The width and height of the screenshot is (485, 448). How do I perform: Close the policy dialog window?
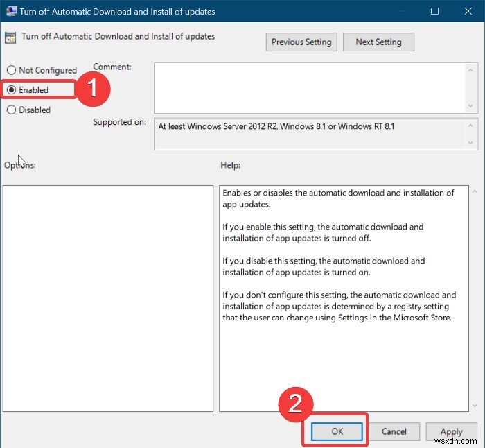point(468,11)
